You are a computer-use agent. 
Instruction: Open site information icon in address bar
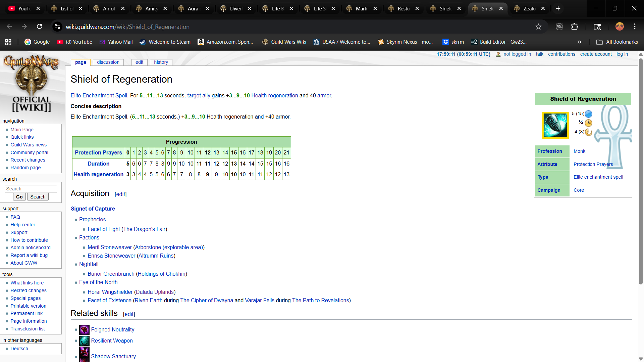pyautogui.click(x=57, y=27)
